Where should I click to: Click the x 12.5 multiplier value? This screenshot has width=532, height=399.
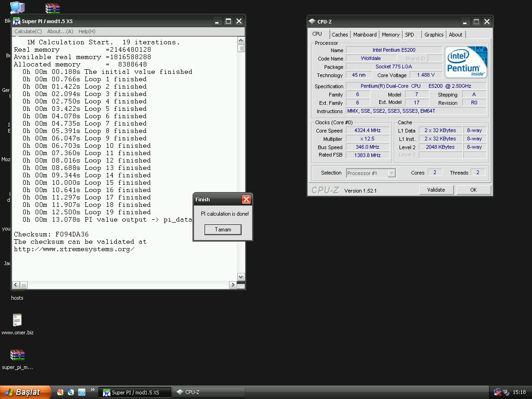pyautogui.click(x=368, y=139)
